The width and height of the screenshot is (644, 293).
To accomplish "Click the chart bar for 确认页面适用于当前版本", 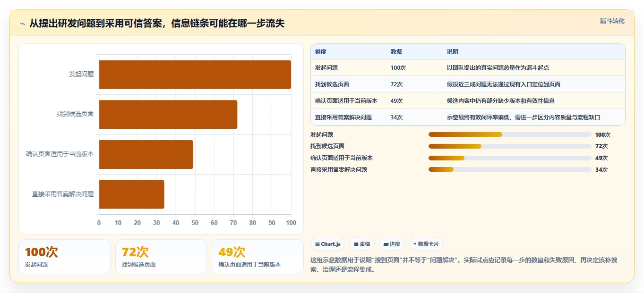I will tap(146, 154).
